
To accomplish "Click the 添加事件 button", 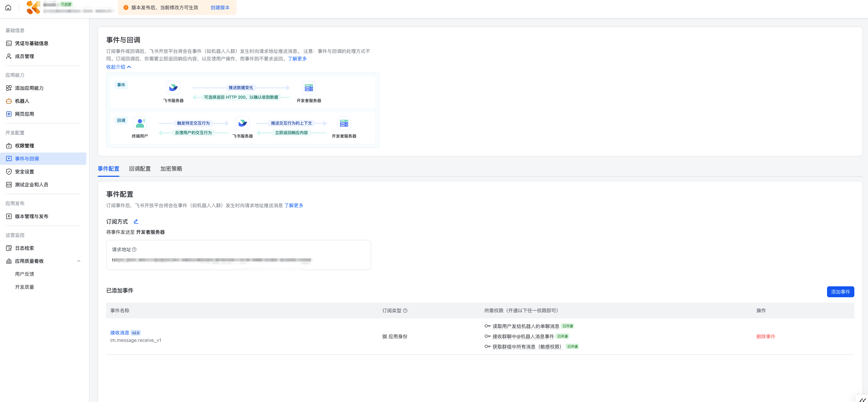I will (840, 292).
